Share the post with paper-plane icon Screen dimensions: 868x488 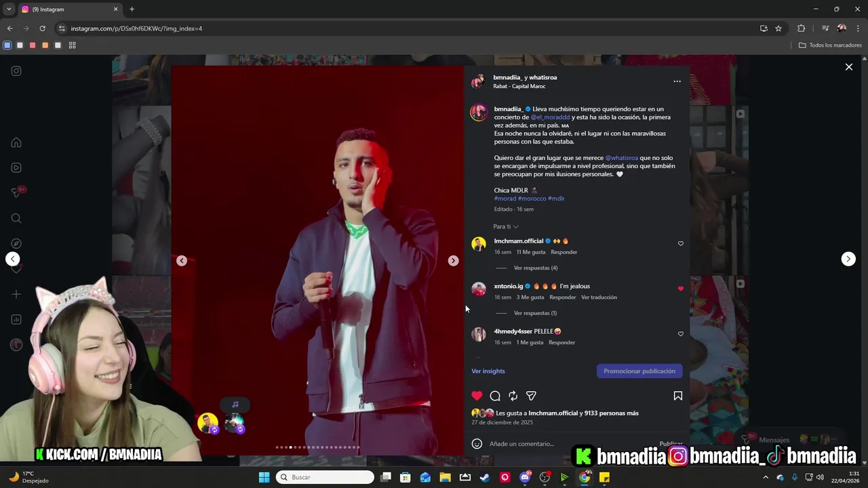pos(531,396)
